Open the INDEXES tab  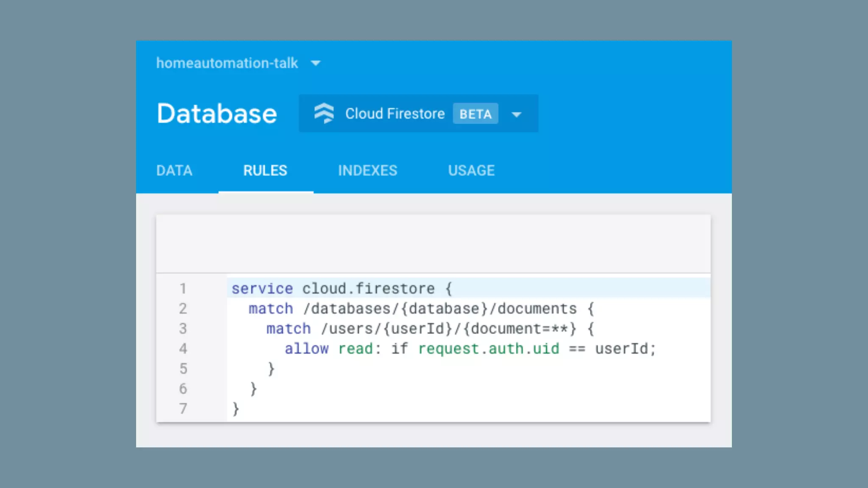pos(367,170)
